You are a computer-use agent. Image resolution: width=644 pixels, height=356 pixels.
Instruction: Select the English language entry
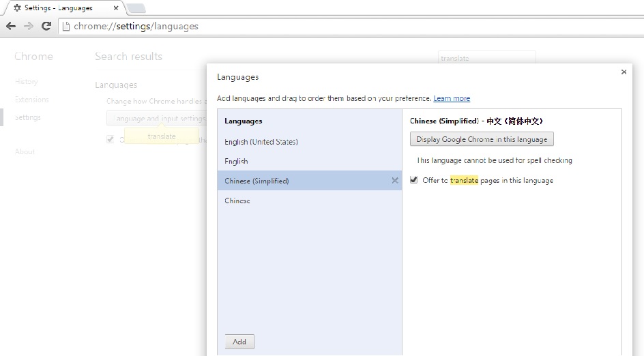(309, 161)
